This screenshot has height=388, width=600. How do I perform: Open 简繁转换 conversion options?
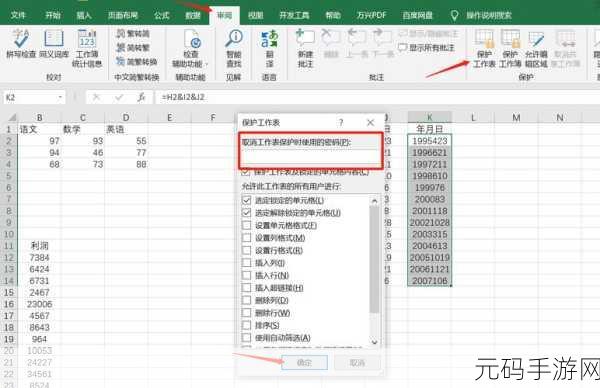[136, 61]
